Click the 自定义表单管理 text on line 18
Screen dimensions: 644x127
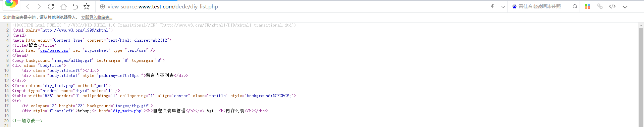[x=169, y=111]
